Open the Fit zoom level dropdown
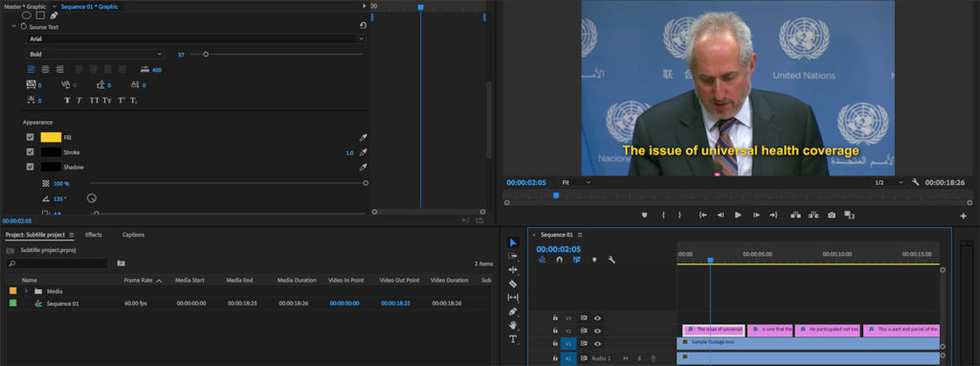This screenshot has height=366, width=980. 575,183
